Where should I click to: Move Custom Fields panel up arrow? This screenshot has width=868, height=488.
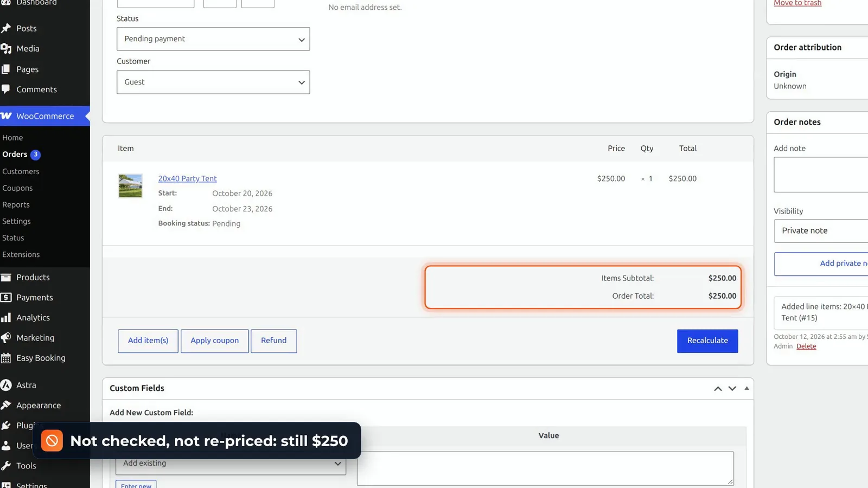pos(718,388)
